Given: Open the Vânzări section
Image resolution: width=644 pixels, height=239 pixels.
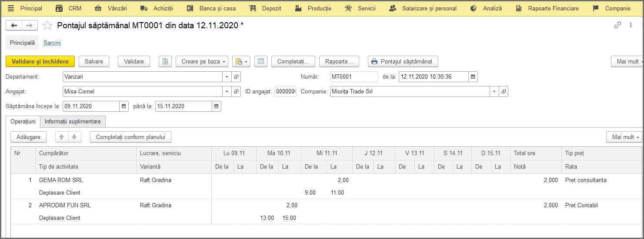Looking at the screenshot, I should pyautogui.click(x=111, y=8).
